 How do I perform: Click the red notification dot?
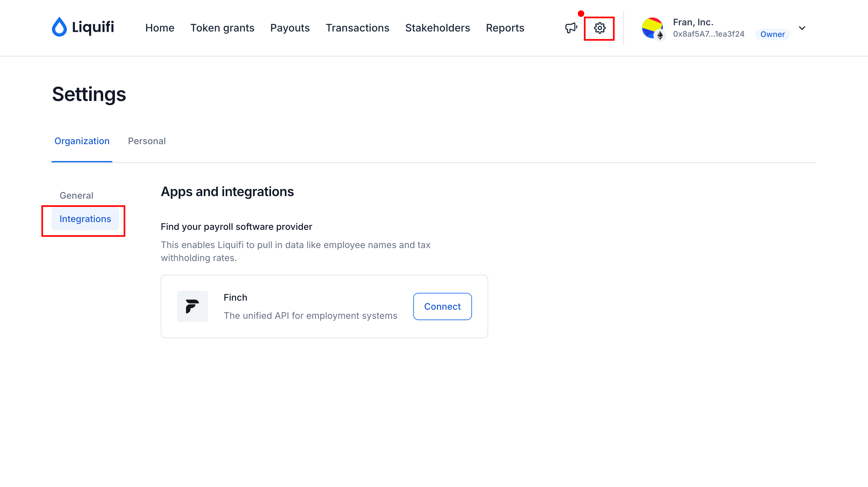[581, 14]
